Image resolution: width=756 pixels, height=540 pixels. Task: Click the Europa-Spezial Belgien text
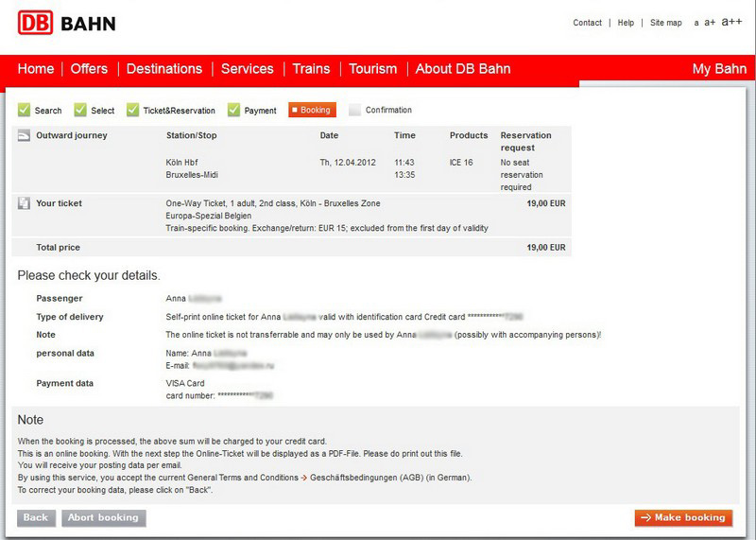208,216
